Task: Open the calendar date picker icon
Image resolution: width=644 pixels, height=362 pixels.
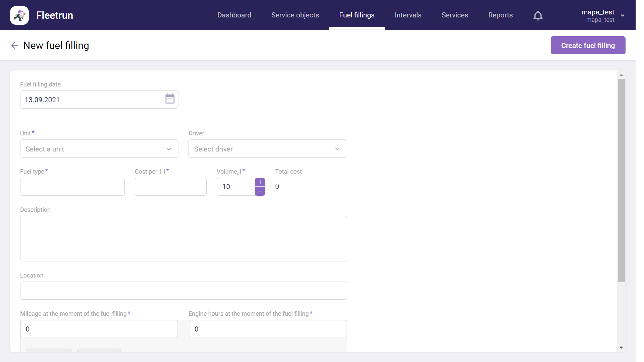Action: [170, 99]
